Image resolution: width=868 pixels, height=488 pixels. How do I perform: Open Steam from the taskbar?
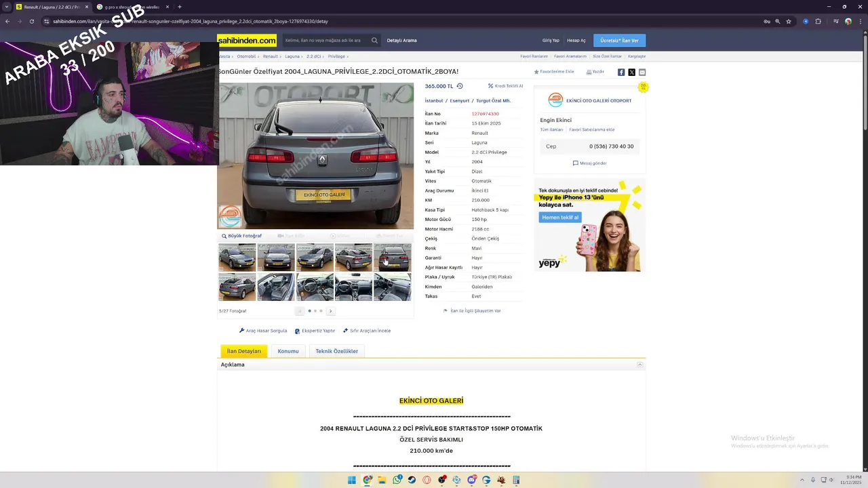[x=412, y=480]
